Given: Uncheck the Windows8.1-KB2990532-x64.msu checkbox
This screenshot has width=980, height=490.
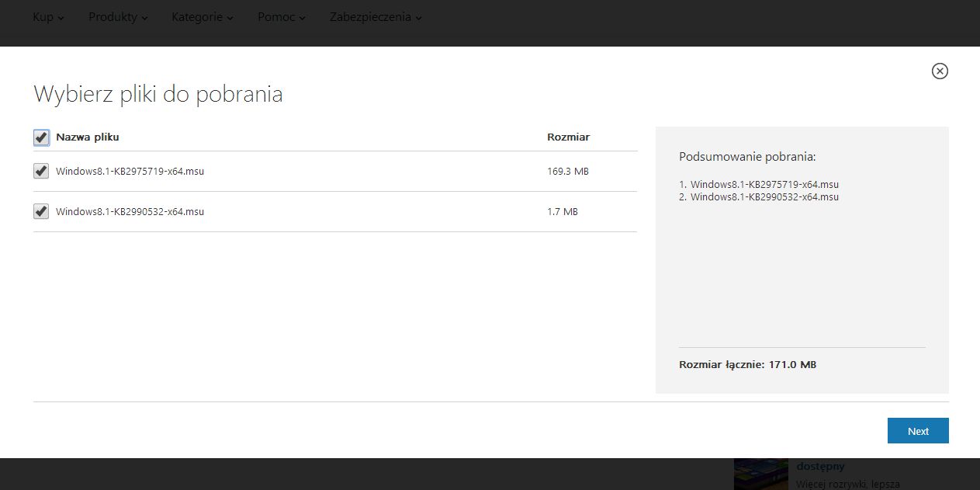Looking at the screenshot, I should (x=41, y=211).
